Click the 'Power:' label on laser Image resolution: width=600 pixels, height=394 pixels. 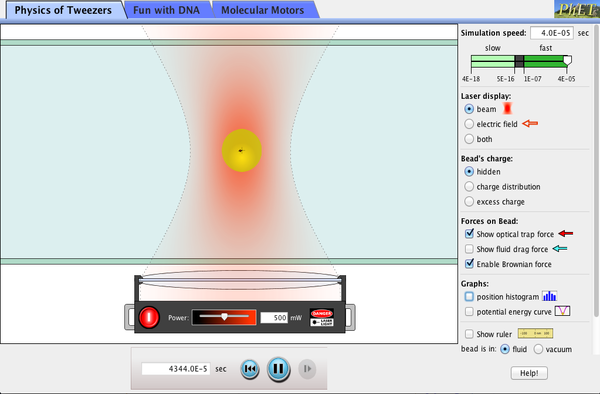178,317
